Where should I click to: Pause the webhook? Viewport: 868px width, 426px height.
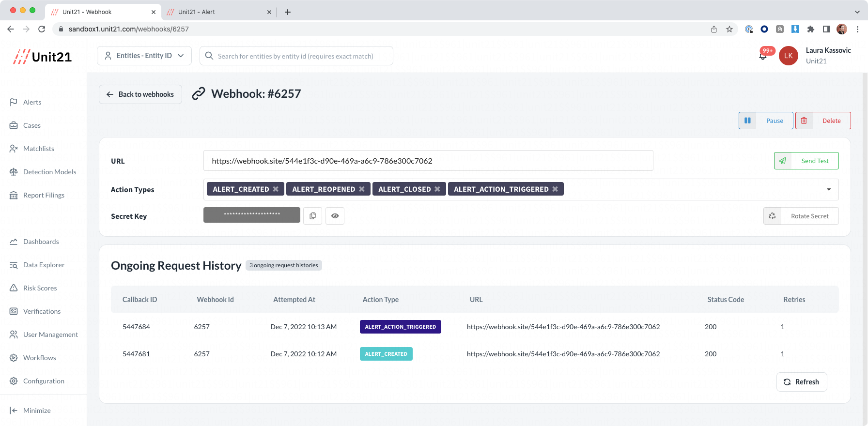pyautogui.click(x=766, y=121)
